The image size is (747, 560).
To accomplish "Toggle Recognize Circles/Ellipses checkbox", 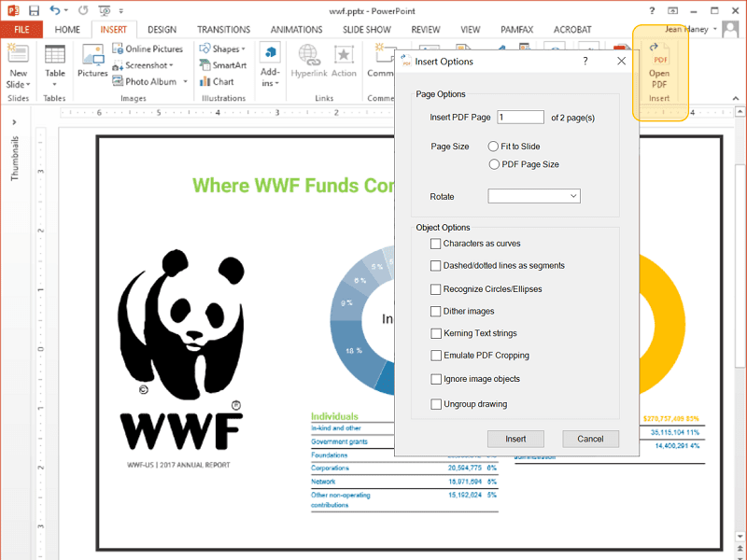I will tap(435, 289).
